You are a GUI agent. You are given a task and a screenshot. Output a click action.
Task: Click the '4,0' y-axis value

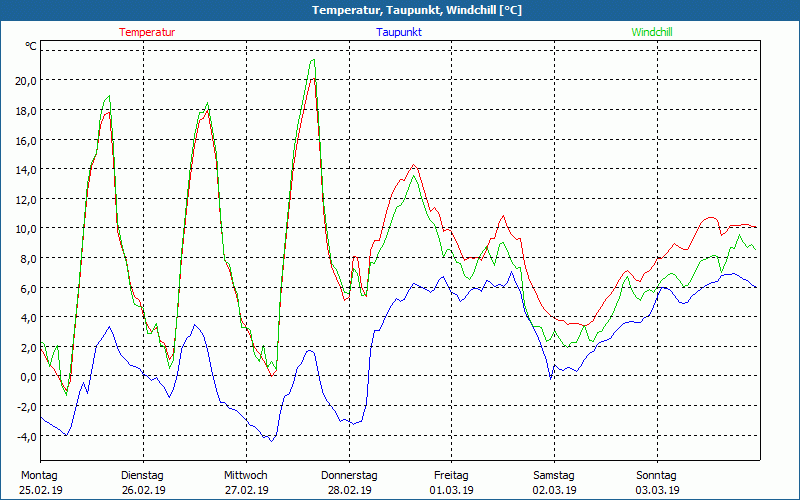tap(29, 318)
